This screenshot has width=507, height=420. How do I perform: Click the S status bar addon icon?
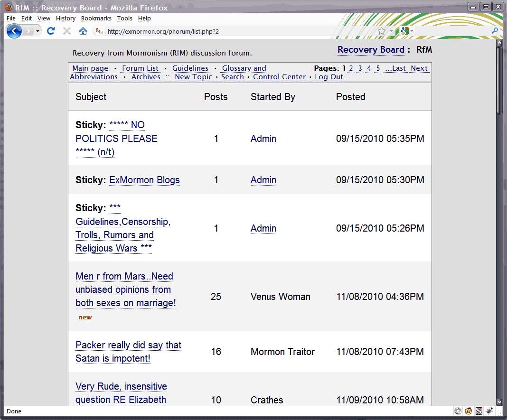(x=479, y=411)
